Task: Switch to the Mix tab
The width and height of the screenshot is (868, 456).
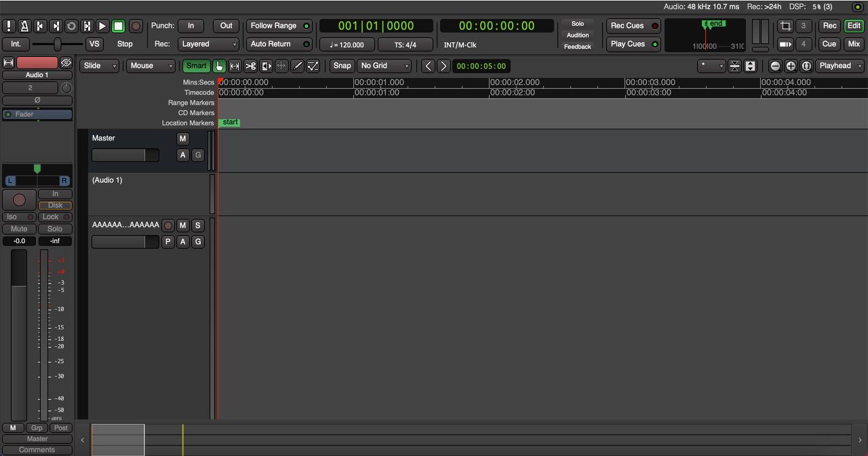Action: (x=854, y=44)
